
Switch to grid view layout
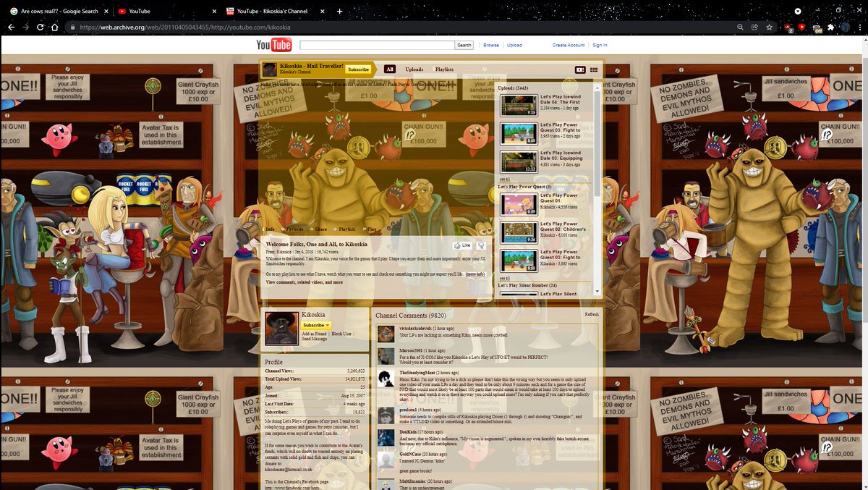594,69
